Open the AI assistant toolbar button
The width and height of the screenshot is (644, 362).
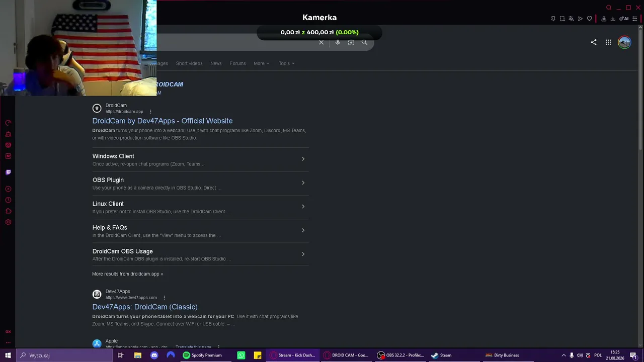624,19
